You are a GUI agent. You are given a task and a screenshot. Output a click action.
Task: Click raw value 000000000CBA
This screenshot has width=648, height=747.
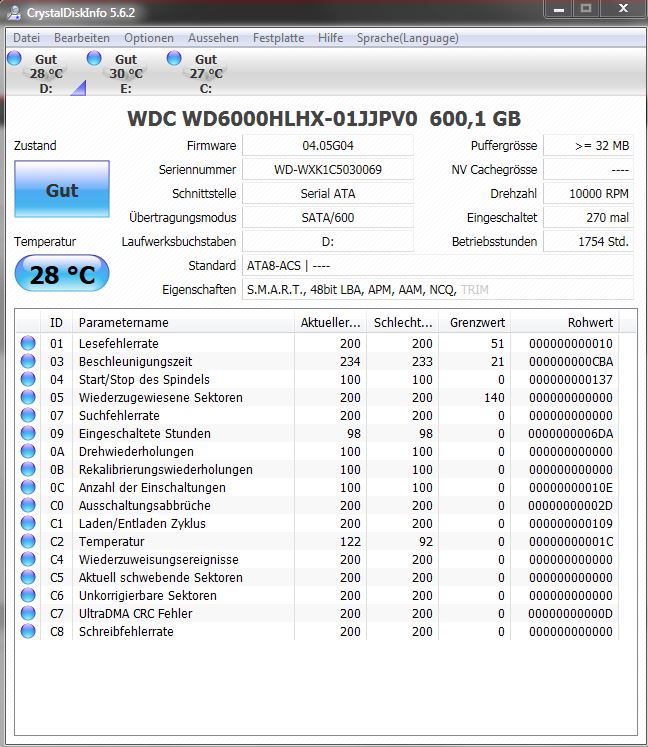(x=571, y=362)
